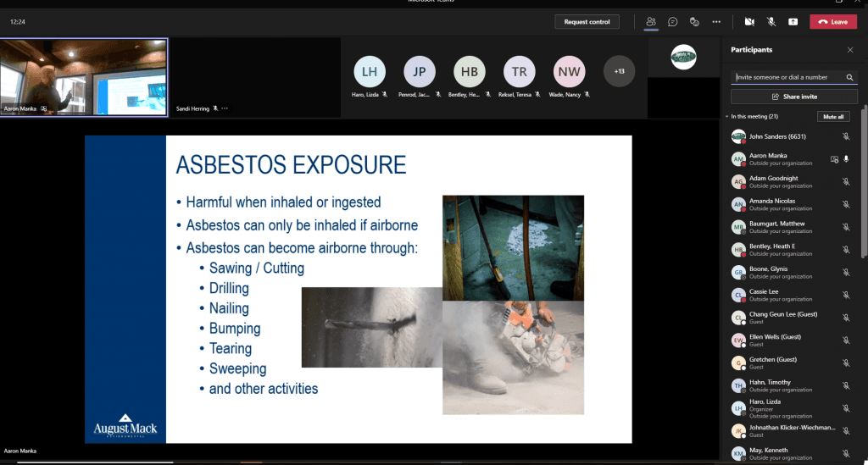Select Aaron Manka in participant list
This screenshot has width=868, height=465.
point(792,159)
